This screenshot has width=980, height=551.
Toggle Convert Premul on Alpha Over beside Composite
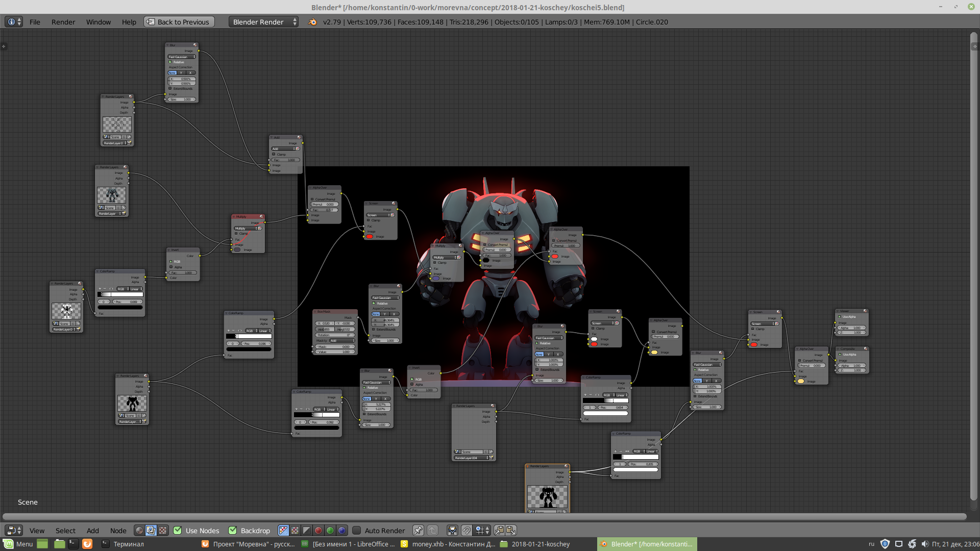point(800,361)
